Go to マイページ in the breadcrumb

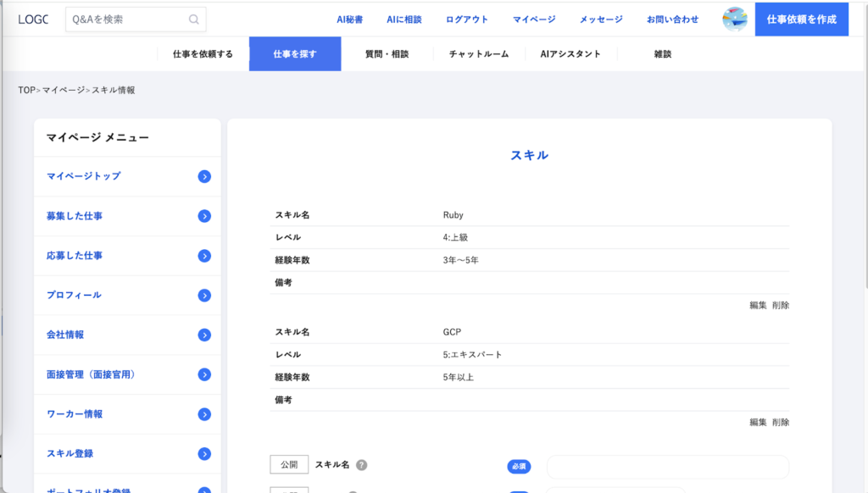click(64, 90)
